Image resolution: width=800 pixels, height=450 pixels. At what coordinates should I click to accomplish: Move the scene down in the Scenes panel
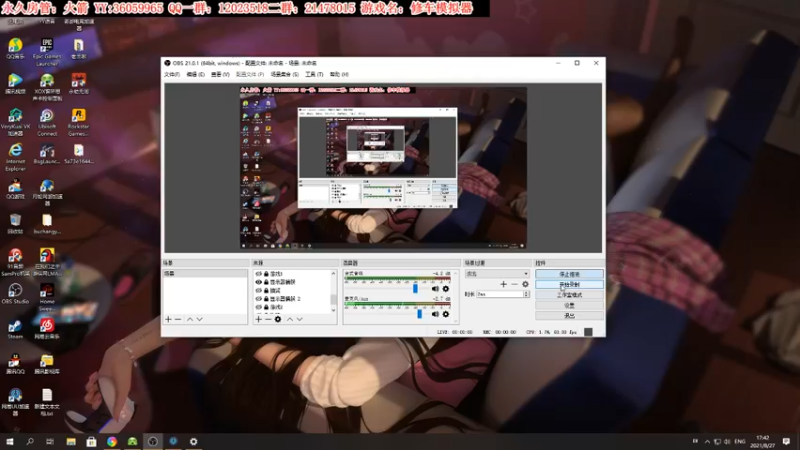point(199,319)
